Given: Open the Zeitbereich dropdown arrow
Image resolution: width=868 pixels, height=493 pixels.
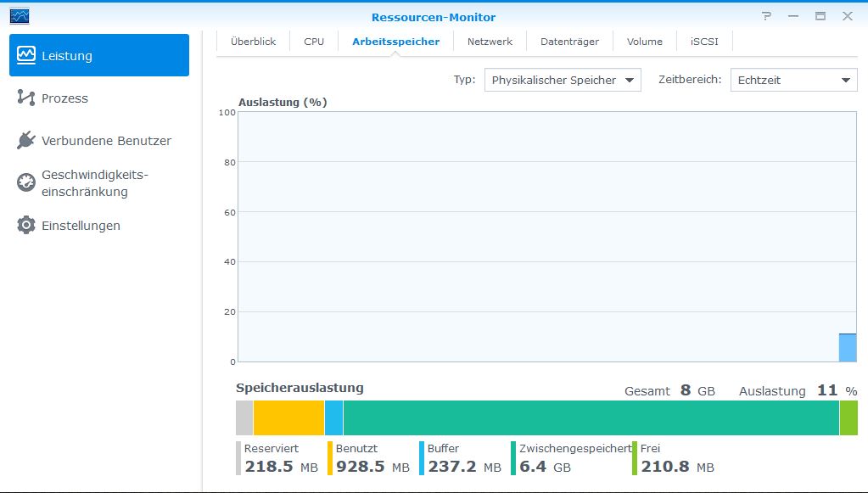Looking at the screenshot, I should [846, 81].
